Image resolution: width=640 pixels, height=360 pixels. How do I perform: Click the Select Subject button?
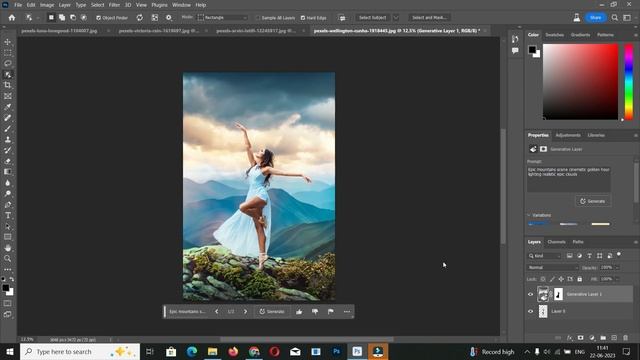pyautogui.click(x=373, y=18)
